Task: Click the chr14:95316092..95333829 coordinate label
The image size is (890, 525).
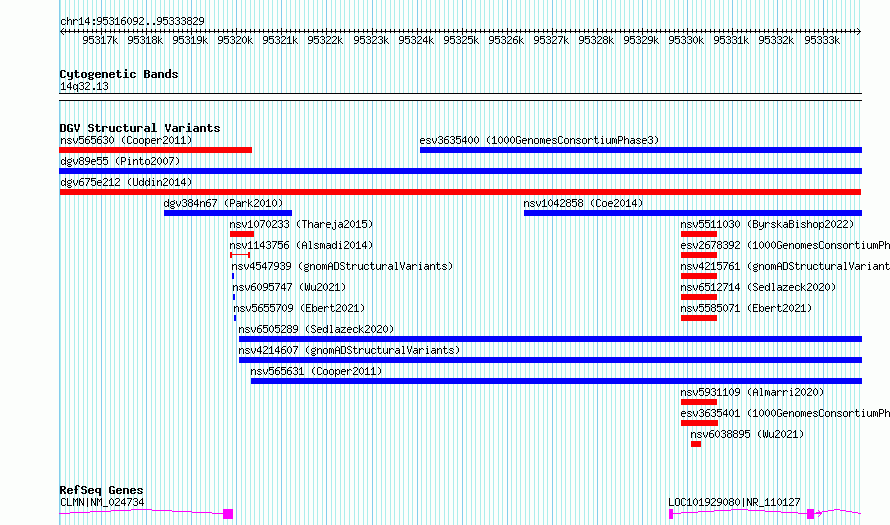Action: click(x=132, y=22)
